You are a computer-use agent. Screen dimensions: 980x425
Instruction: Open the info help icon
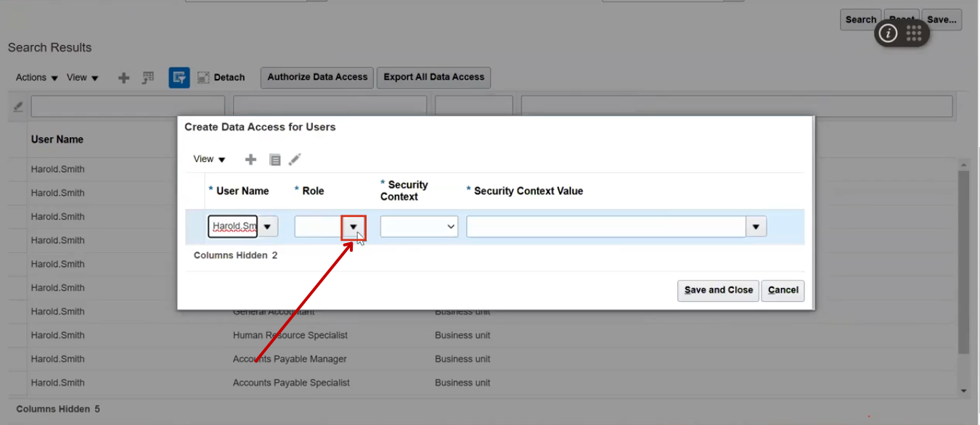(887, 33)
